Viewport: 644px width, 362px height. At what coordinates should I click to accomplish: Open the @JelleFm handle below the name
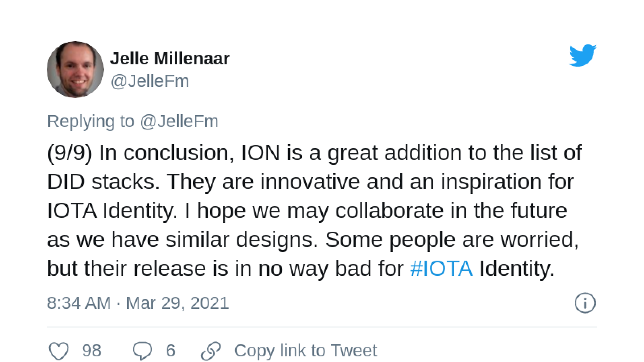tap(150, 81)
